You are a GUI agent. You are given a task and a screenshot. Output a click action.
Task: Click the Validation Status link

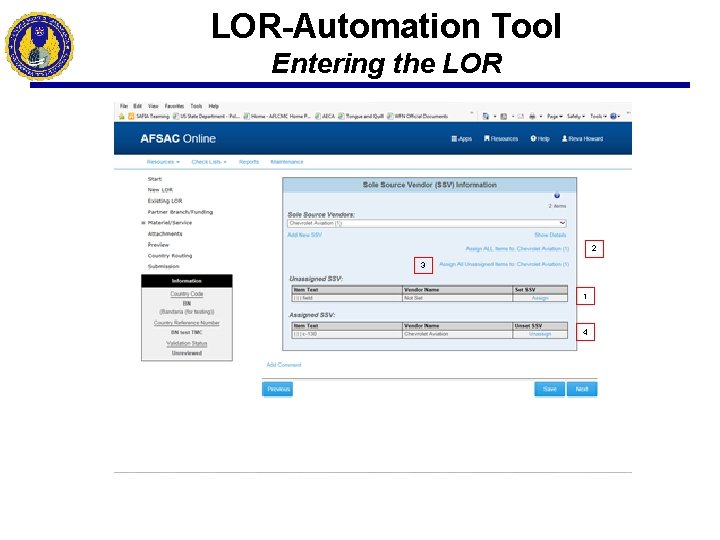click(186, 344)
